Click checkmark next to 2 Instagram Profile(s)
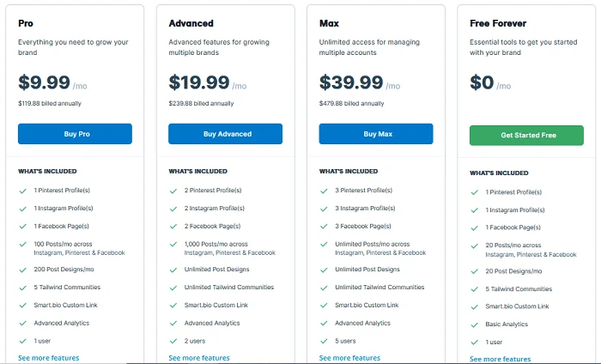The height and width of the screenshot is (364, 601). click(x=173, y=209)
